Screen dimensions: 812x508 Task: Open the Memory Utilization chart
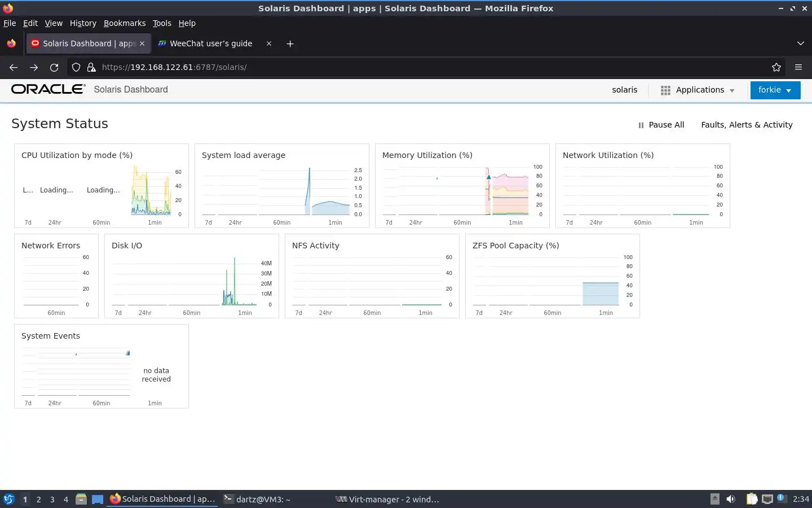coord(462,186)
